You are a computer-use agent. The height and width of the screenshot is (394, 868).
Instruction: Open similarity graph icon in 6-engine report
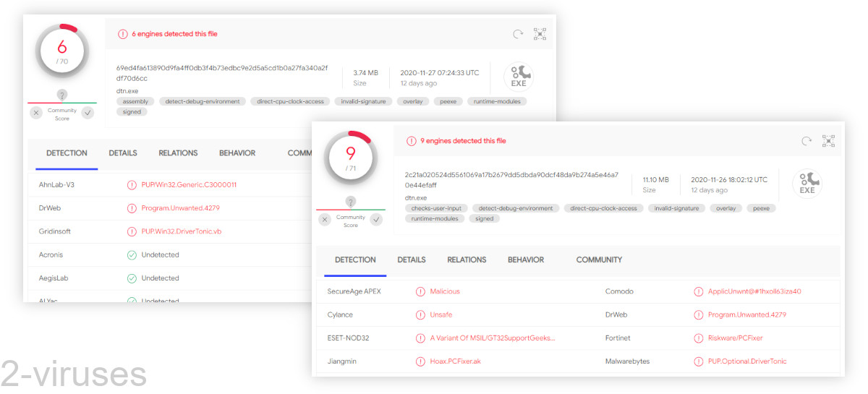(540, 34)
